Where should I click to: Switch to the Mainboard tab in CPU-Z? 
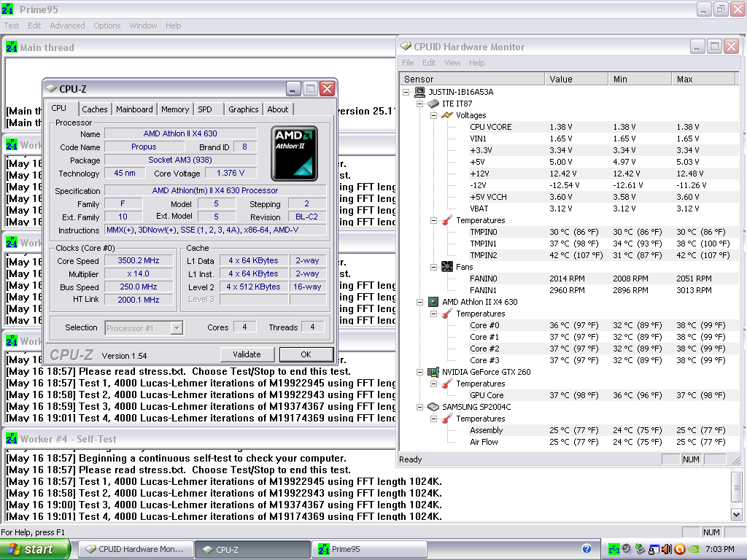(134, 109)
